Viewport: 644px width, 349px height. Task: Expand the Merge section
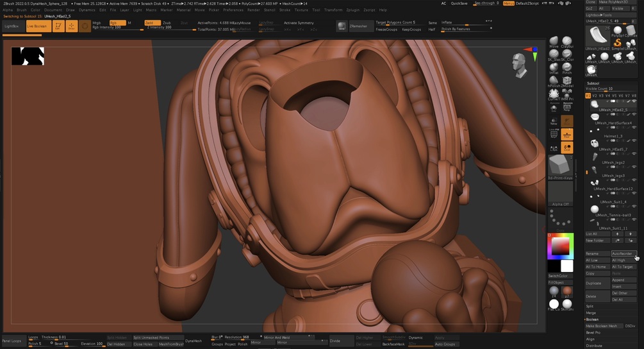point(591,313)
